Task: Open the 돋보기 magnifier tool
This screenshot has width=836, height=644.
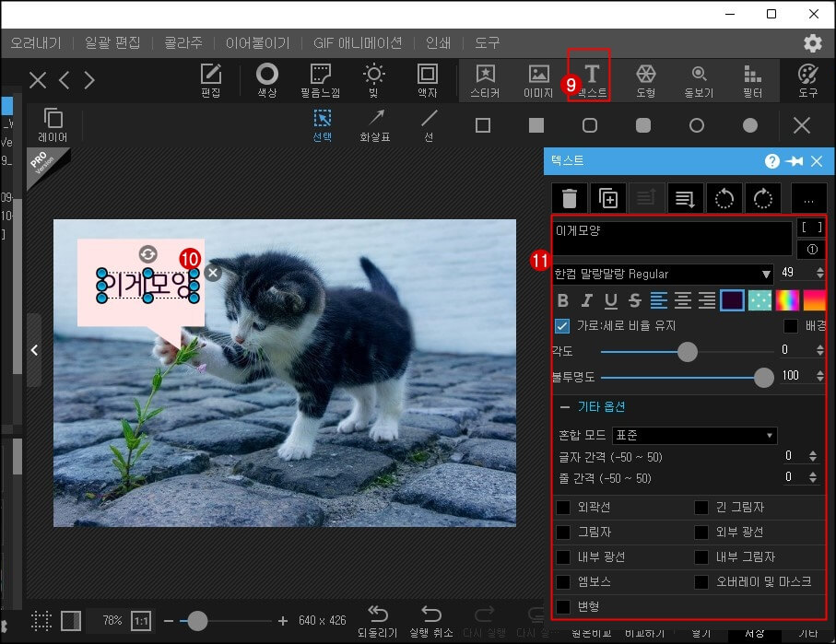Action: [699, 80]
